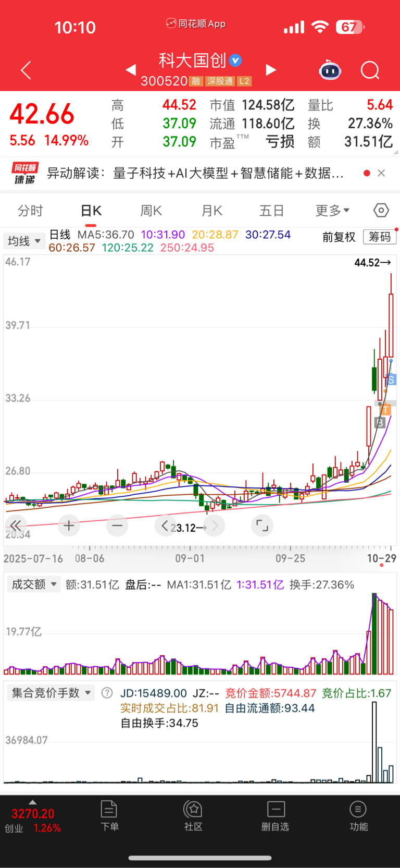Image resolution: width=400 pixels, height=868 pixels.
Task: Tap the current price 42.66
Action: click(42, 114)
